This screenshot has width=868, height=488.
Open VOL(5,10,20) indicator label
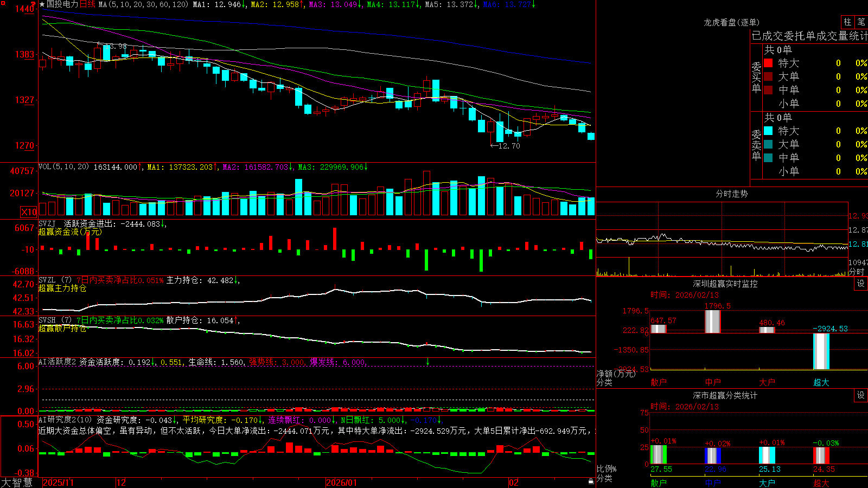point(63,167)
